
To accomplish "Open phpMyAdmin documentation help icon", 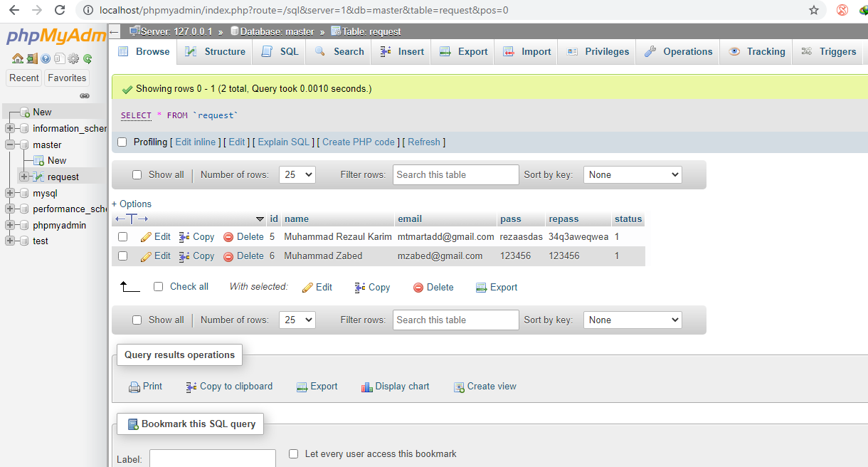I will tap(46, 59).
